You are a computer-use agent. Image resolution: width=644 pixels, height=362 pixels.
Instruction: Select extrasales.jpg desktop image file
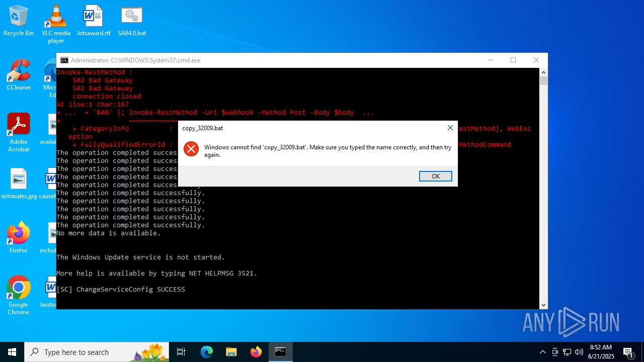coord(19,184)
